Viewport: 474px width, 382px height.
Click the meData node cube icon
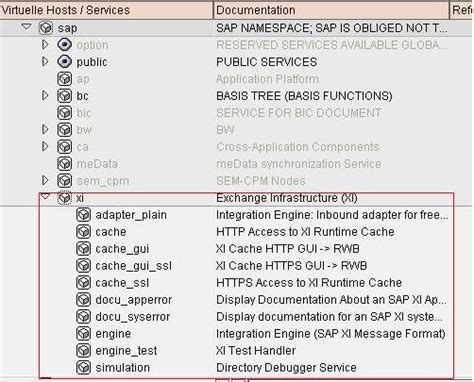click(64, 164)
